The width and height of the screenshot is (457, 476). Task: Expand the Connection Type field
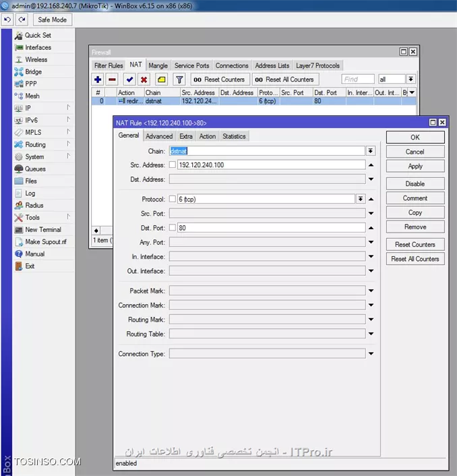371,354
